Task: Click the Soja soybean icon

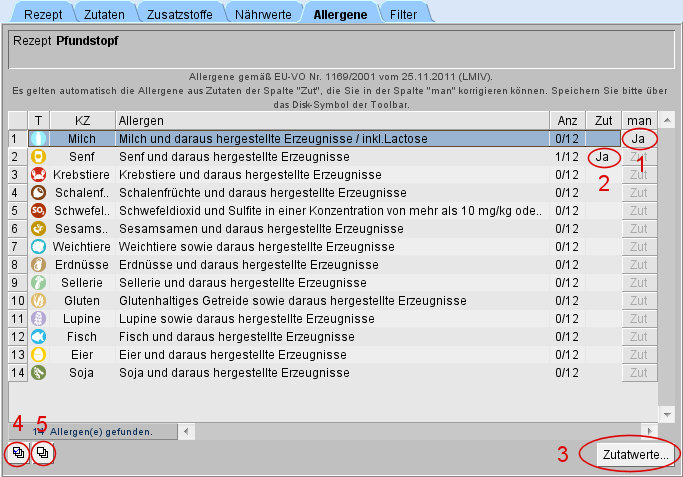Action: coord(38,372)
